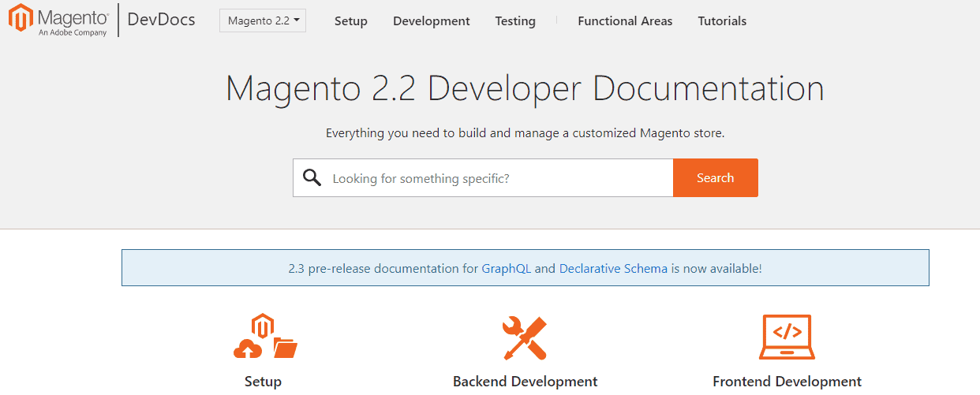Click the Setup heading below the icon

click(x=263, y=382)
